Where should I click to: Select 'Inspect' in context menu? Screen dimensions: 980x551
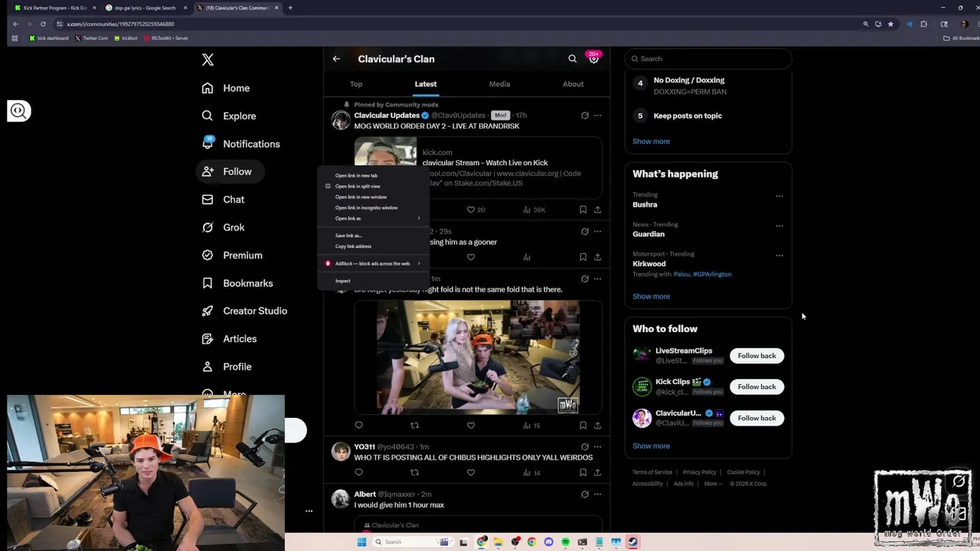[373, 281]
